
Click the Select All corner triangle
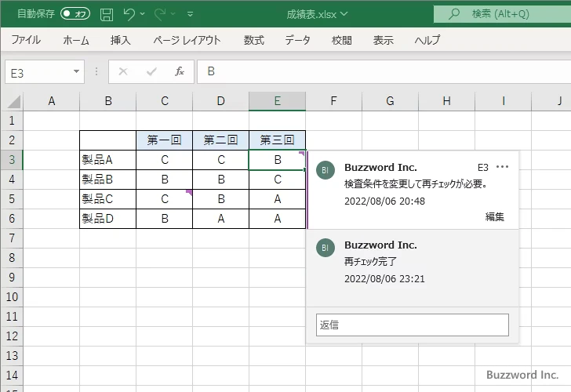tap(14, 102)
